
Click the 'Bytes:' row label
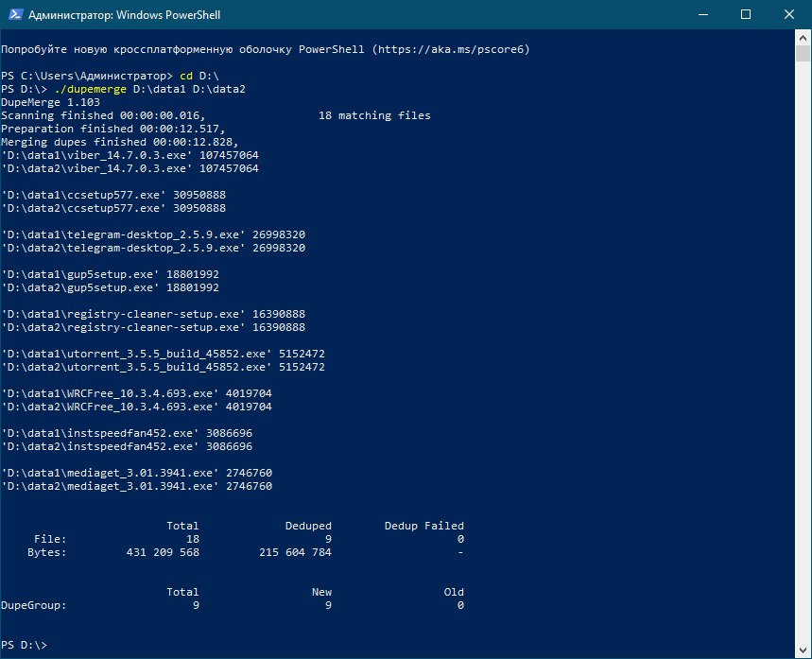pyautogui.click(x=47, y=552)
